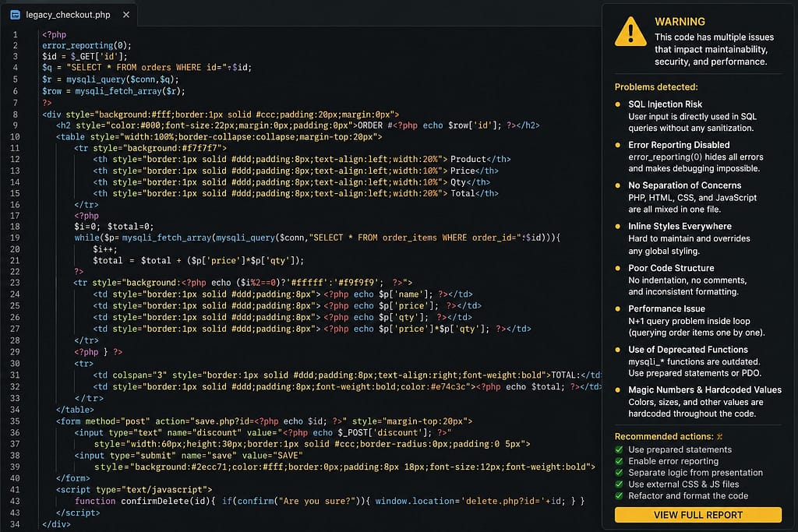Click line number 1 in the gutter

16,34
